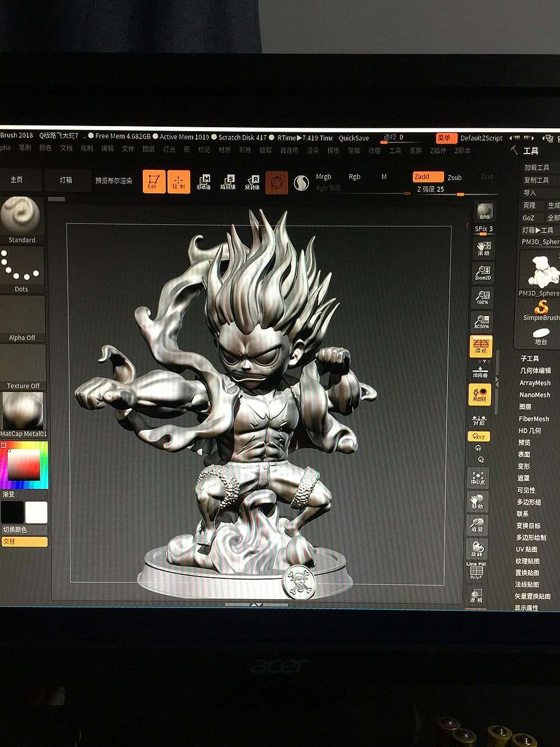The height and width of the screenshot is (747, 560).
Task: Select the Move (移动) navigation icon
Action: coord(477,502)
